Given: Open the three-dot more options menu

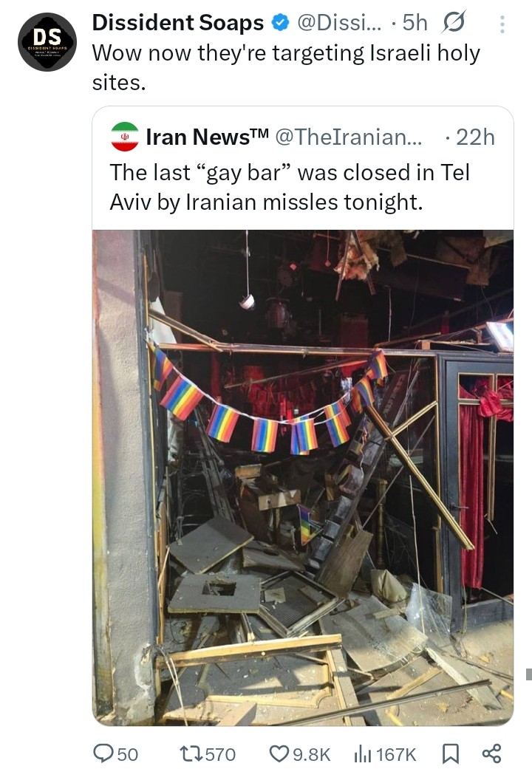Looking at the screenshot, I should pyautogui.click(x=502, y=24).
